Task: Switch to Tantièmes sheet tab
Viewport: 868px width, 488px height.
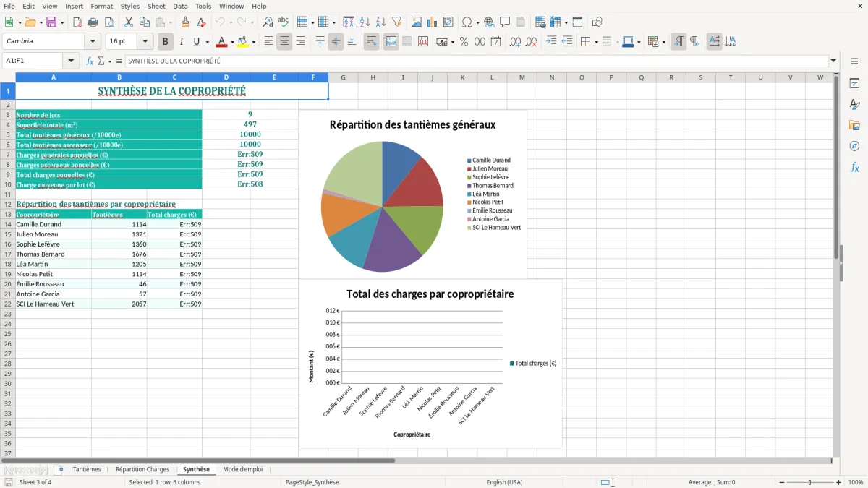Action: [x=87, y=470]
